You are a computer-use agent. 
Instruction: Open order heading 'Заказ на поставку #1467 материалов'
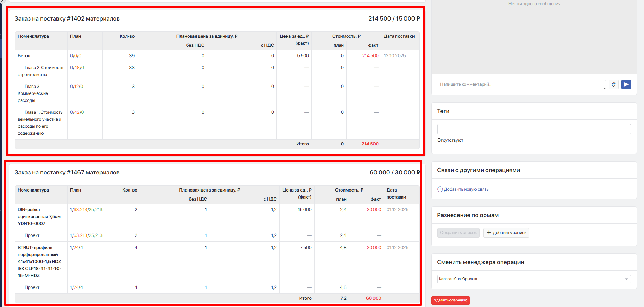tap(67, 173)
